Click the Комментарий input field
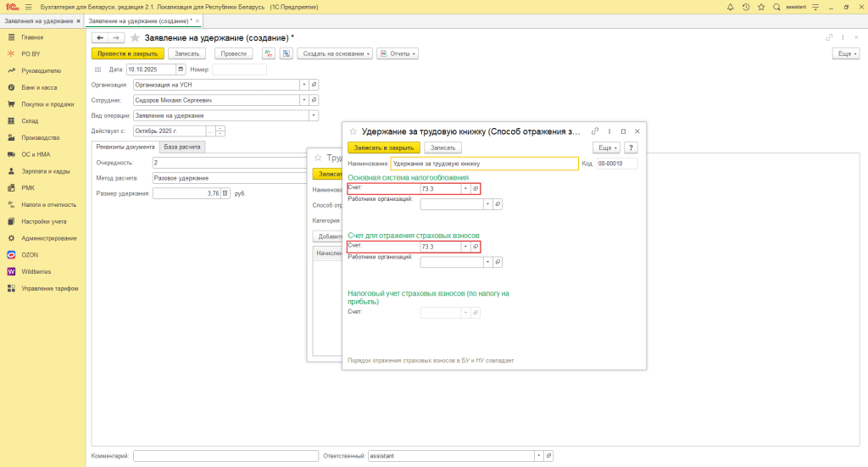This screenshot has width=868, height=467. [x=225, y=456]
